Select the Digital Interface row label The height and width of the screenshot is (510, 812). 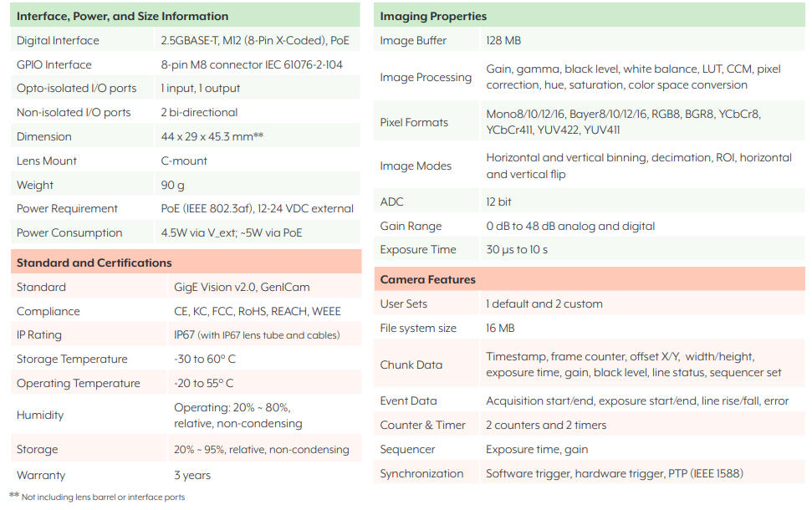[58, 40]
